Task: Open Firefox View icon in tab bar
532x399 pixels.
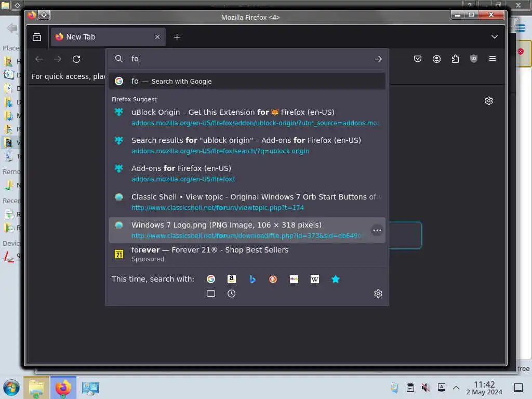Action: pyautogui.click(x=37, y=37)
